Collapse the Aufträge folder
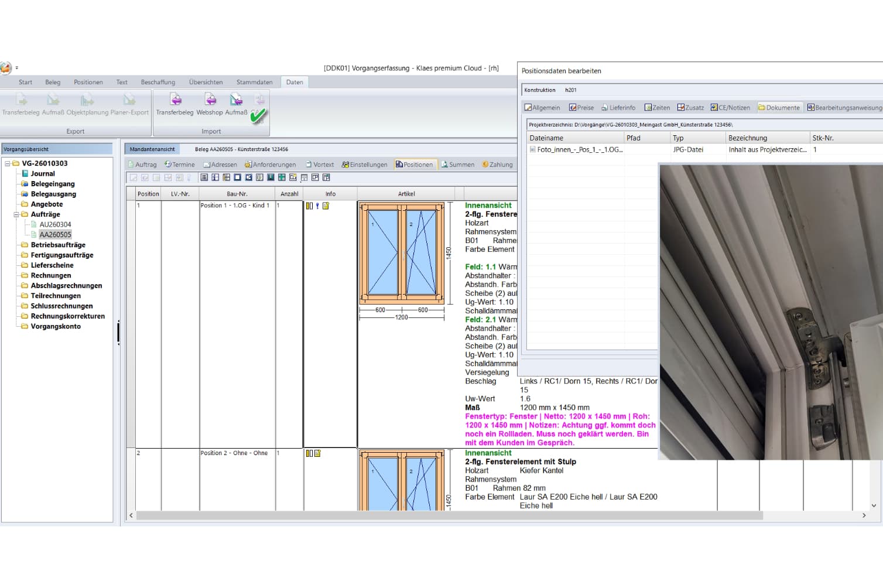The height and width of the screenshot is (588, 883). (x=16, y=214)
